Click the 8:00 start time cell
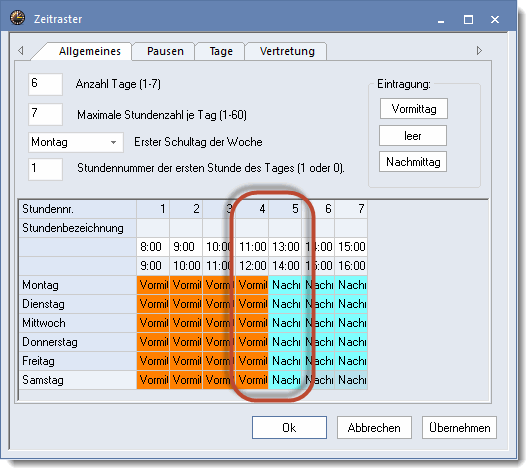Viewport: 526px width, 468px height. (x=153, y=247)
